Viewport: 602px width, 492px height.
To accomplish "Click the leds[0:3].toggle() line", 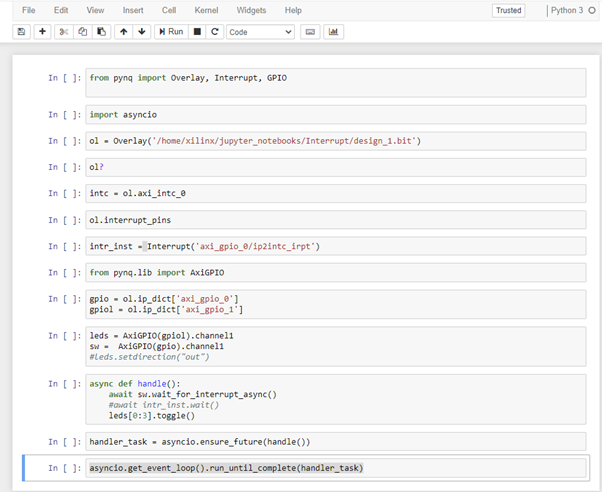I will (152, 416).
